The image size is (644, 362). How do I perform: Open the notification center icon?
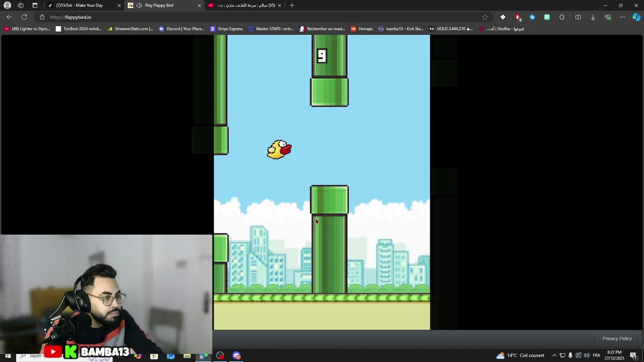[x=633, y=355]
